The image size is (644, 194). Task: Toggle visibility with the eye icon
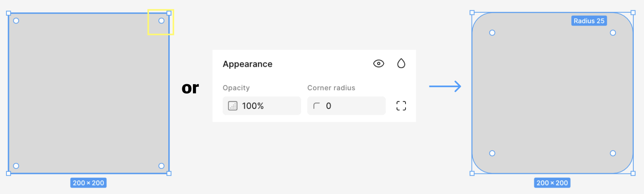coord(378,64)
